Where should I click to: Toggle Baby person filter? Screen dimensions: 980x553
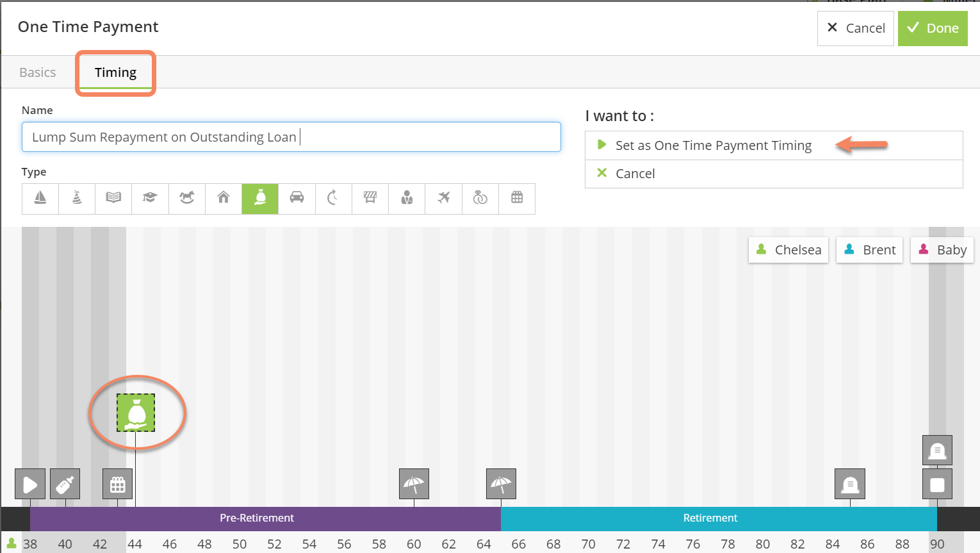coord(942,250)
